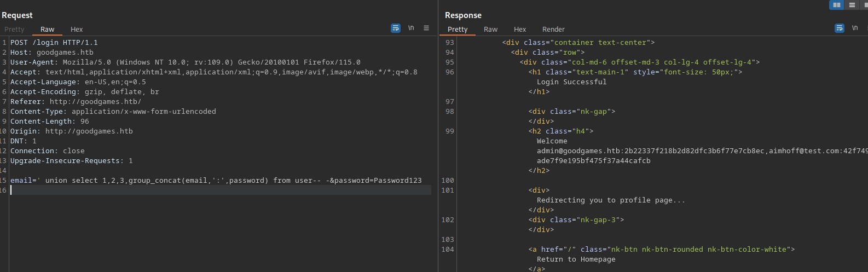Select stacked top-bottom layout view
Image resolution: width=868 pixels, height=272 pixels.
[x=852, y=5]
